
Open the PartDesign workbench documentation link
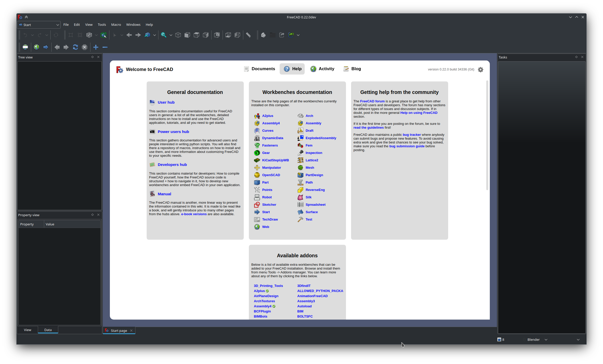(x=314, y=175)
